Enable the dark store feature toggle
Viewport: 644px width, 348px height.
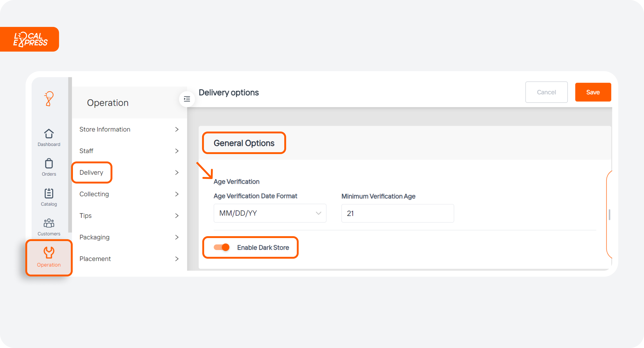tap(221, 247)
